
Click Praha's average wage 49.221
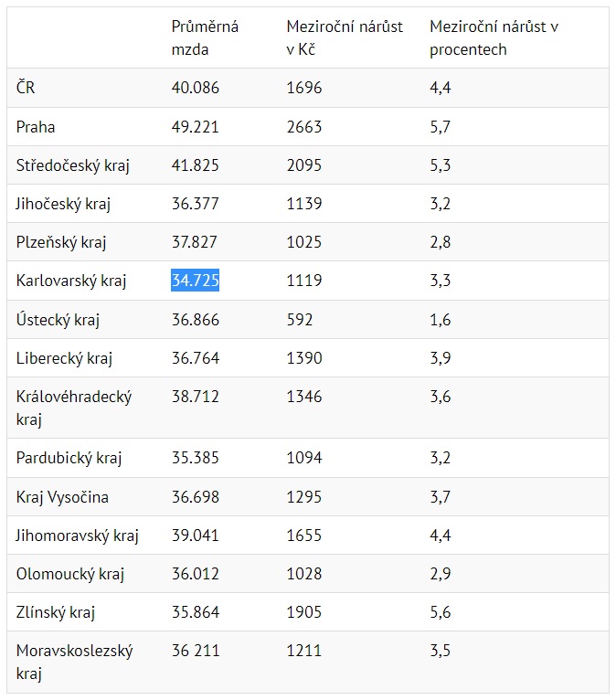[195, 127]
